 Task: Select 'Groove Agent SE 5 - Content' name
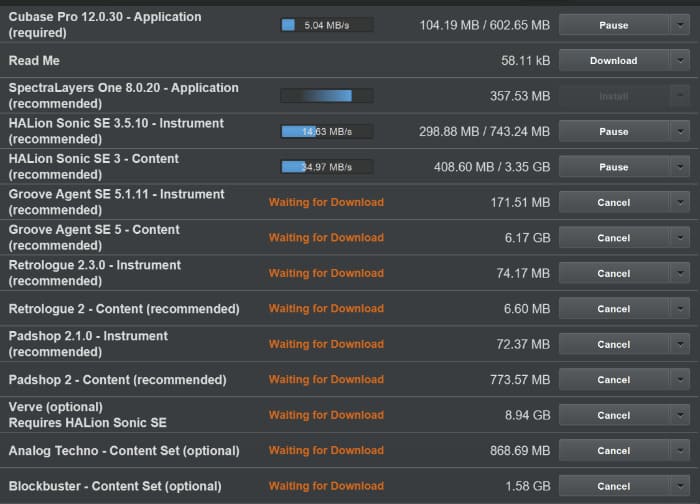coord(94,229)
